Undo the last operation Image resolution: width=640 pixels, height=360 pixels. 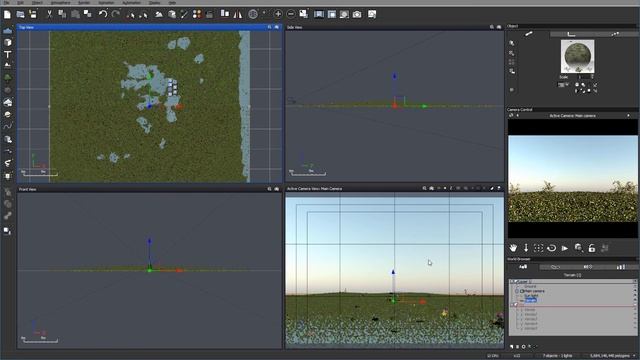coord(102,14)
